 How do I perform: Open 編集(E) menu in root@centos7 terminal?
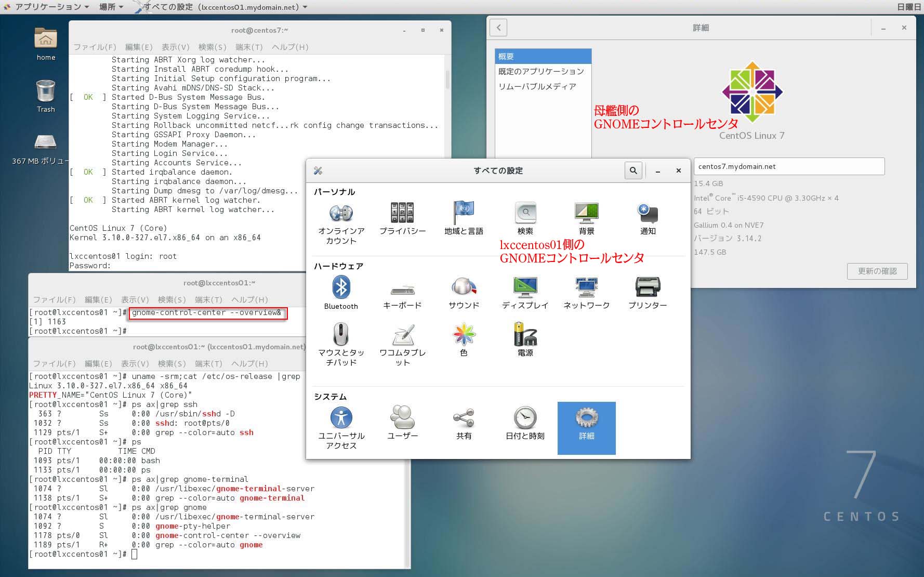coord(139,47)
